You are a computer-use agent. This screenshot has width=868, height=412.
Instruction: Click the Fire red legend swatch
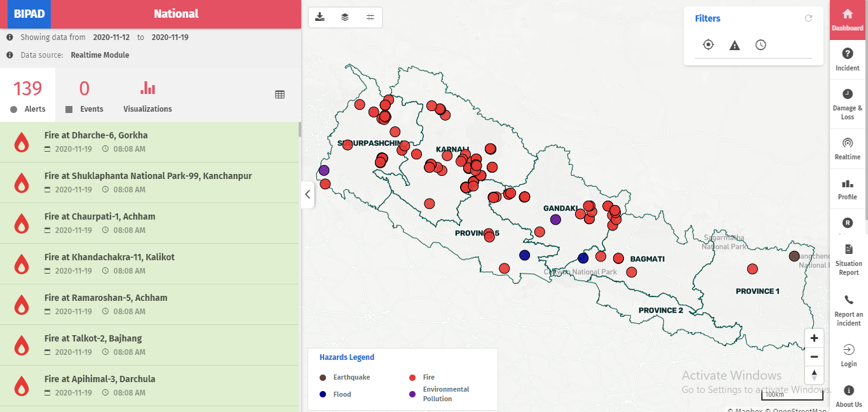click(412, 377)
